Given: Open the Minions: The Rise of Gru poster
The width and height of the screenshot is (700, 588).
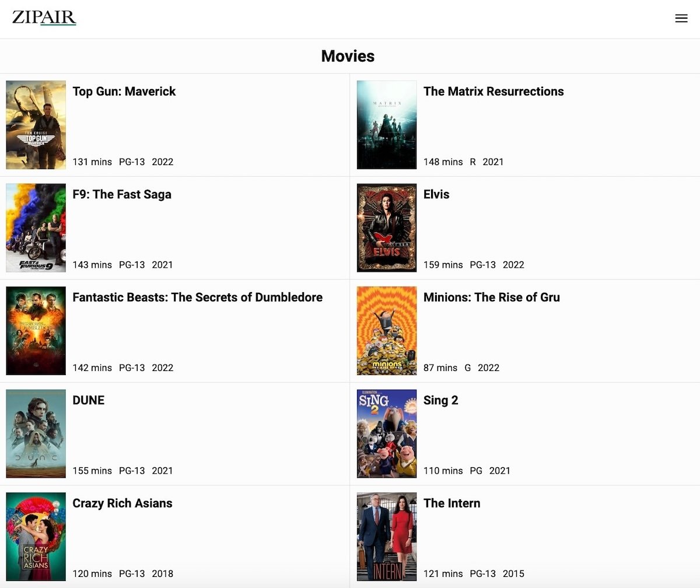Looking at the screenshot, I should [x=387, y=331].
